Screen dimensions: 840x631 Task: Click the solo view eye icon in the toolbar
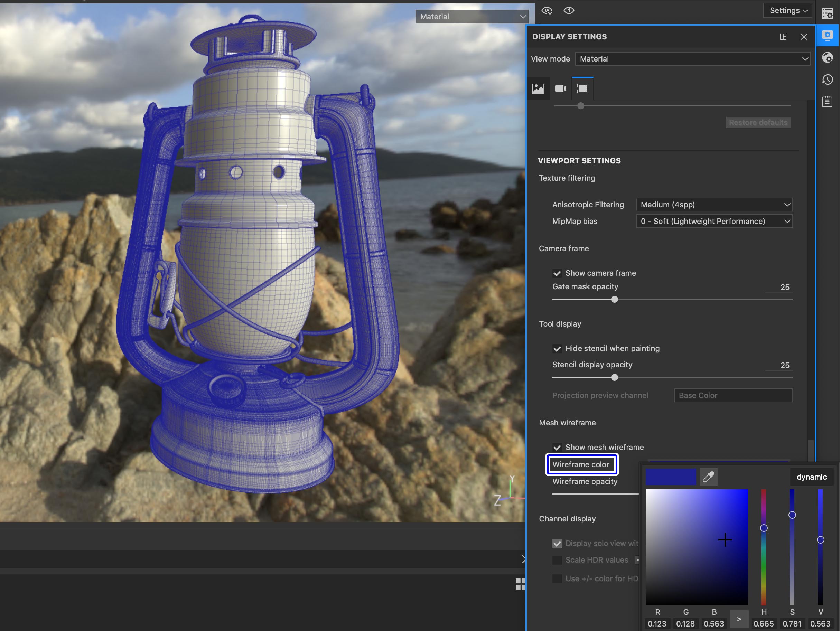(x=569, y=11)
